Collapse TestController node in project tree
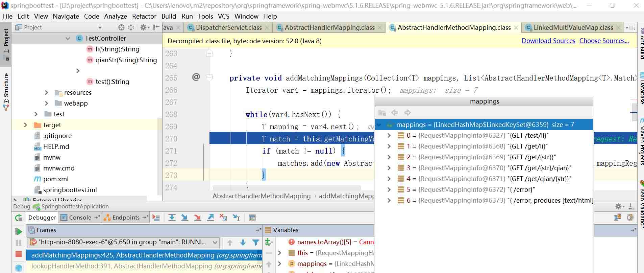The width and height of the screenshot is (644, 273). click(x=68, y=38)
